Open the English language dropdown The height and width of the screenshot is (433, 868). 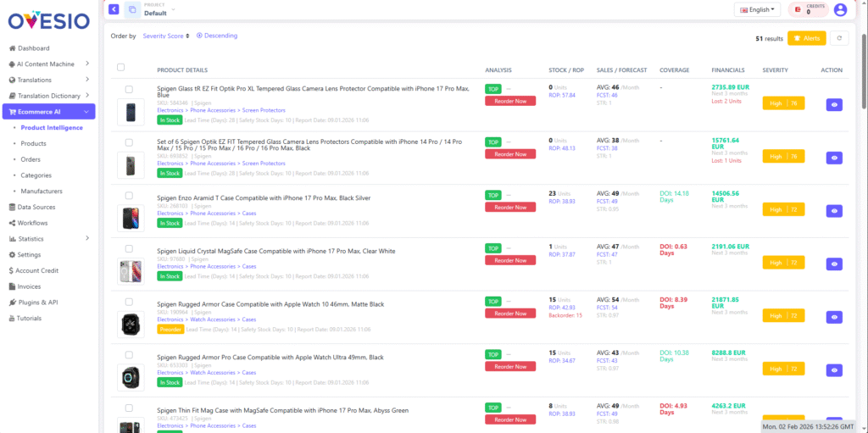(x=757, y=10)
